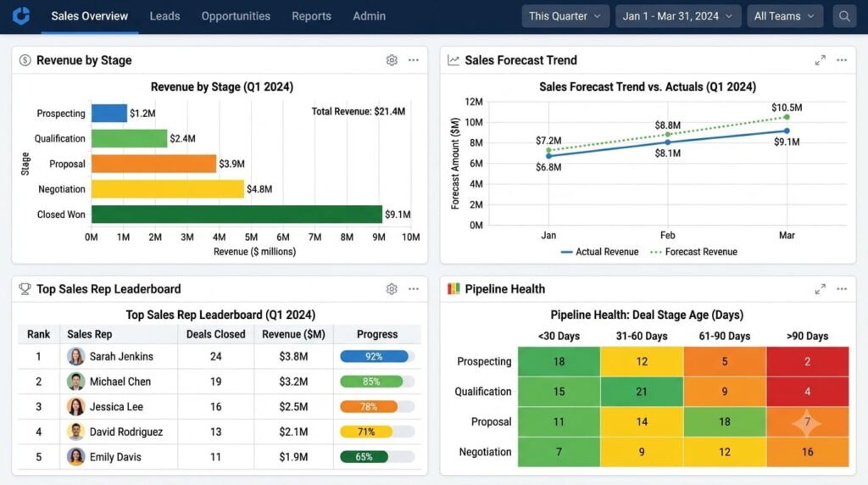Toggle Actual Revenue legend series
Viewport: 868px width, 485px height.
(599, 252)
